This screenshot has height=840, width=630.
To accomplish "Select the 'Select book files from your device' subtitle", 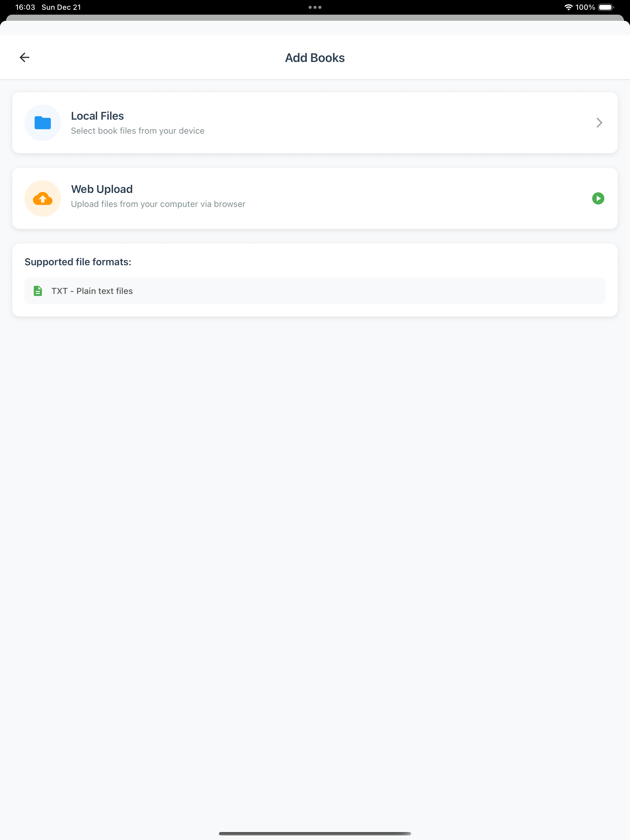I will point(137,131).
